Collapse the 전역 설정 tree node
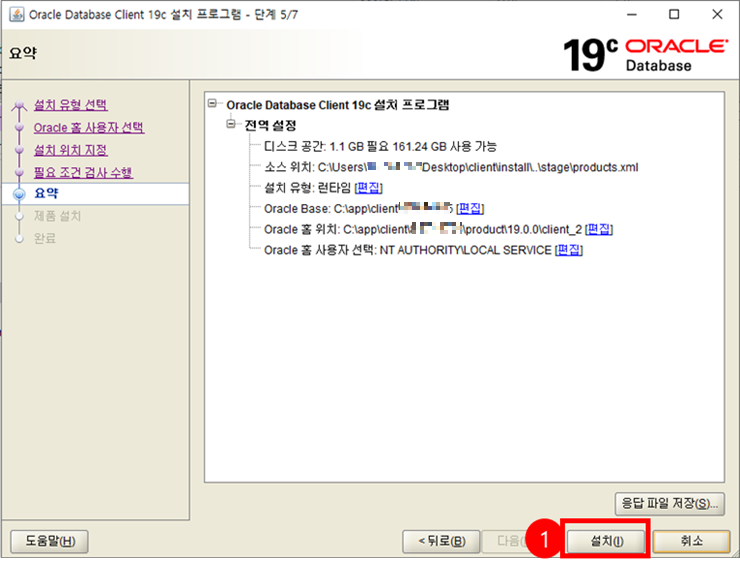Screen dimensions: 740x566 pos(231,124)
